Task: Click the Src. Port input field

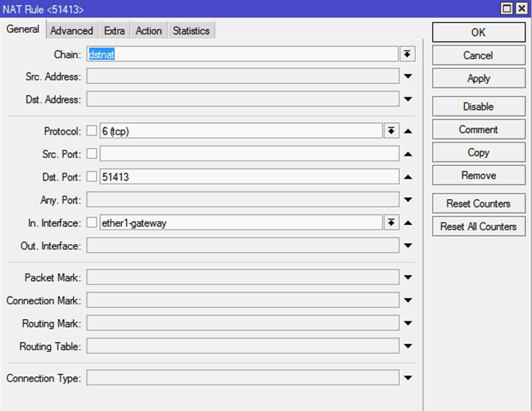Action: click(x=249, y=154)
